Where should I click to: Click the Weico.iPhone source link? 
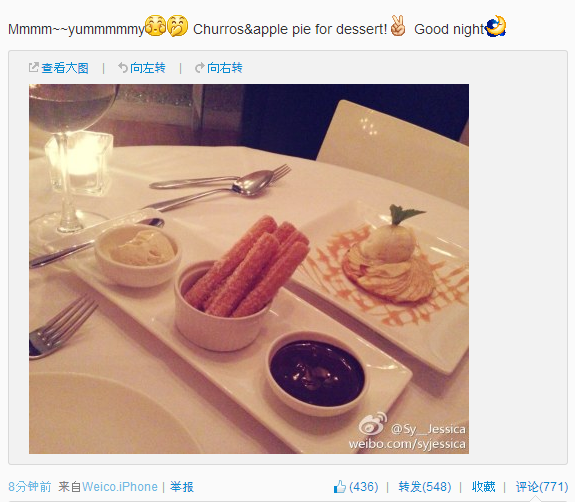(120, 487)
